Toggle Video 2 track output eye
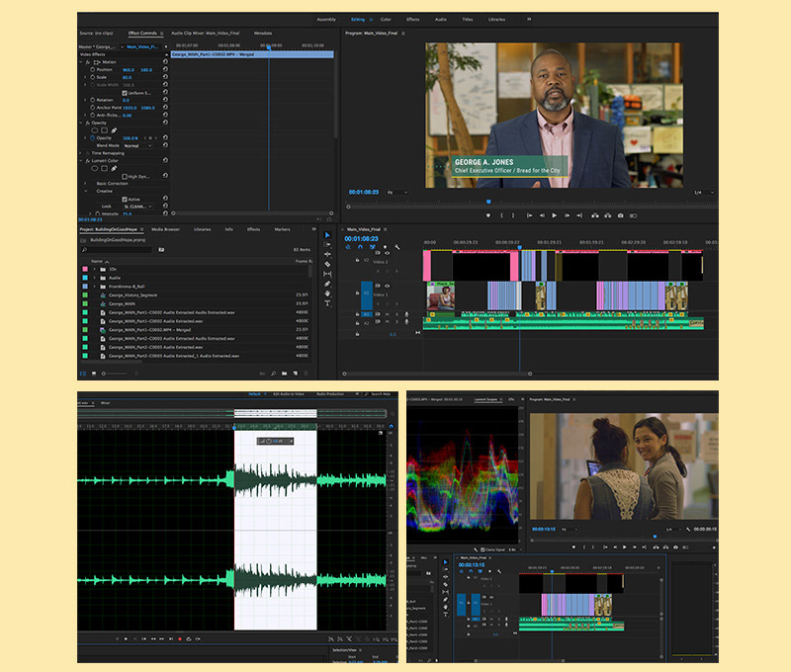791x672 pixels. coord(387,253)
